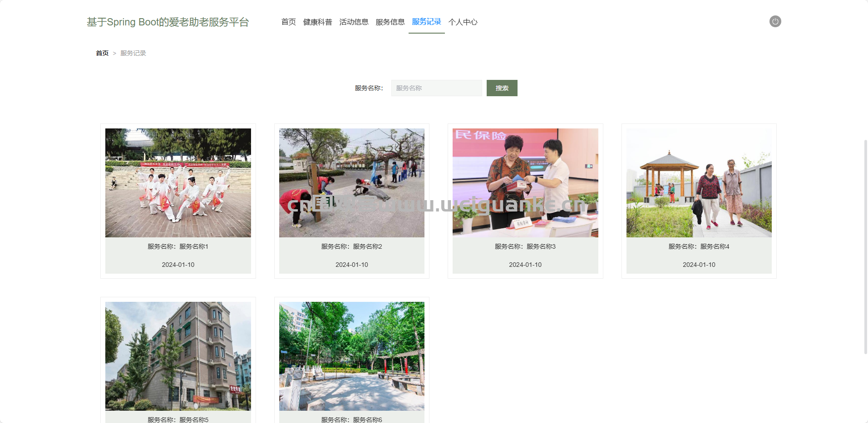Click the insurance consultation photo thumbnail
The height and width of the screenshot is (423, 868).
[525, 182]
